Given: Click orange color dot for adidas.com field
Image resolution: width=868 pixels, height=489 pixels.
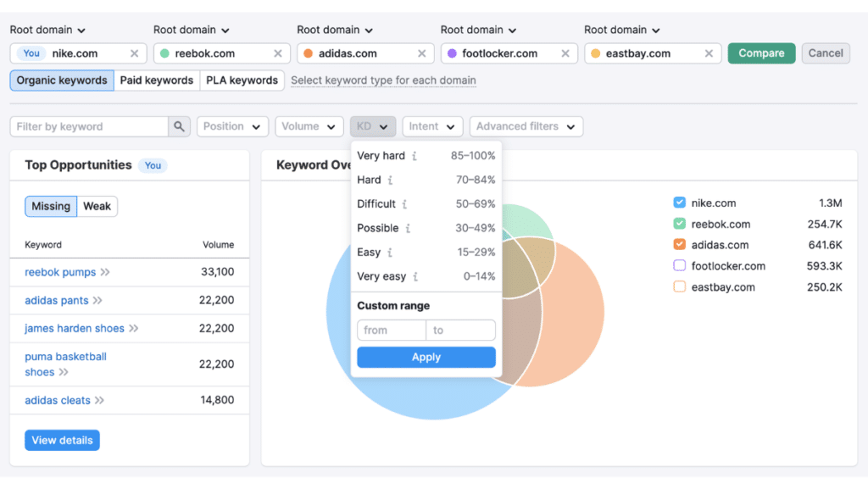Looking at the screenshot, I should point(309,53).
